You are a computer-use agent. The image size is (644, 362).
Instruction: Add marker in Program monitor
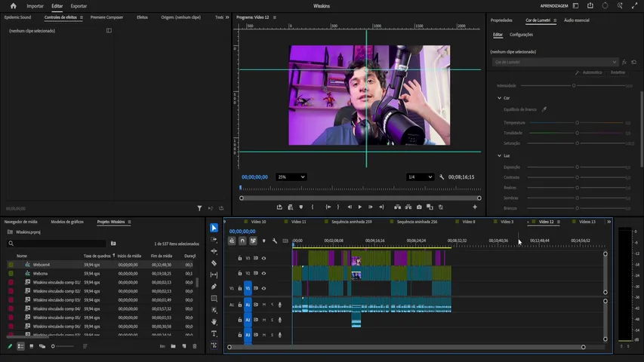(x=301, y=207)
